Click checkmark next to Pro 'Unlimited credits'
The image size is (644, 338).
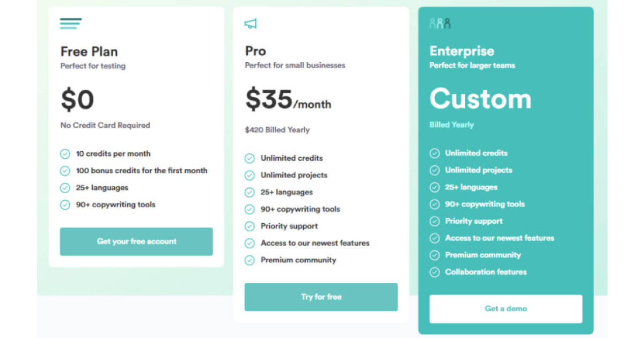250,158
